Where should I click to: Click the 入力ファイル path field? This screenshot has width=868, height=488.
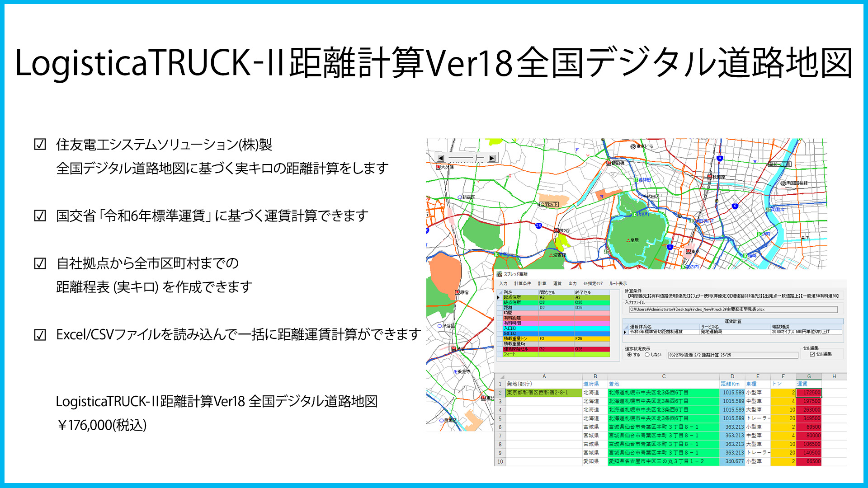(x=733, y=310)
